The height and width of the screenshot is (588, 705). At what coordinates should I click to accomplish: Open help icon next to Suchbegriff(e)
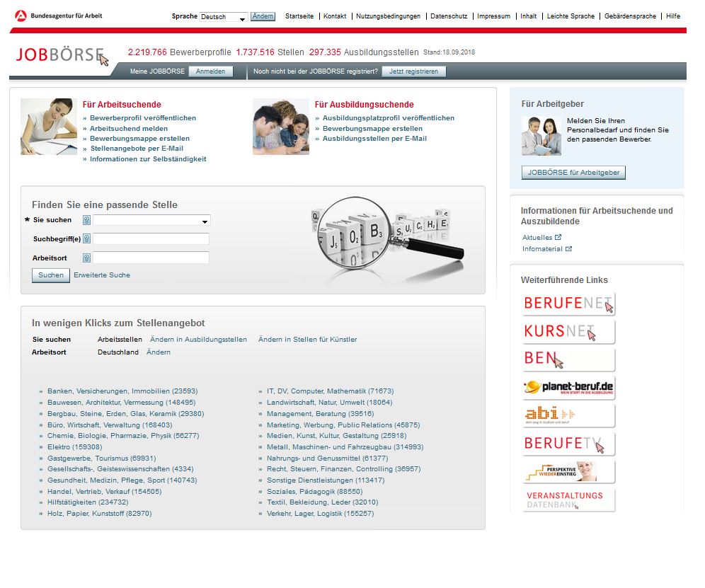[x=87, y=238]
